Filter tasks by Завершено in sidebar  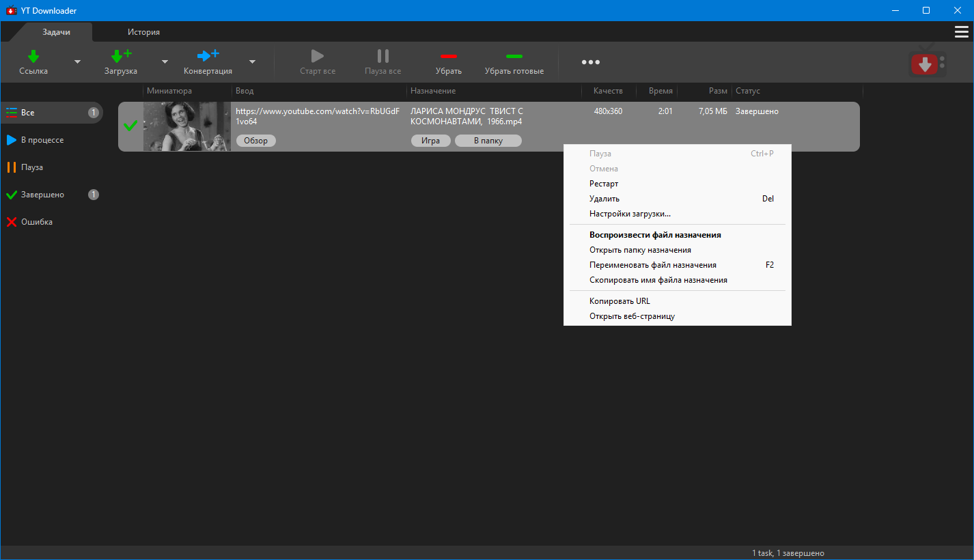pyautogui.click(x=42, y=195)
